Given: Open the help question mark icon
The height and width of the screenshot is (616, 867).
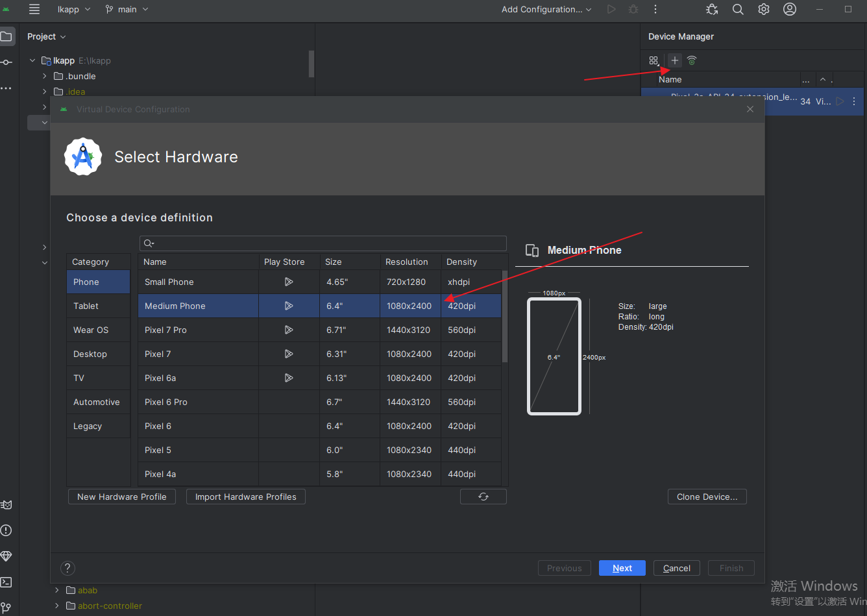Looking at the screenshot, I should [x=67, y=568].
